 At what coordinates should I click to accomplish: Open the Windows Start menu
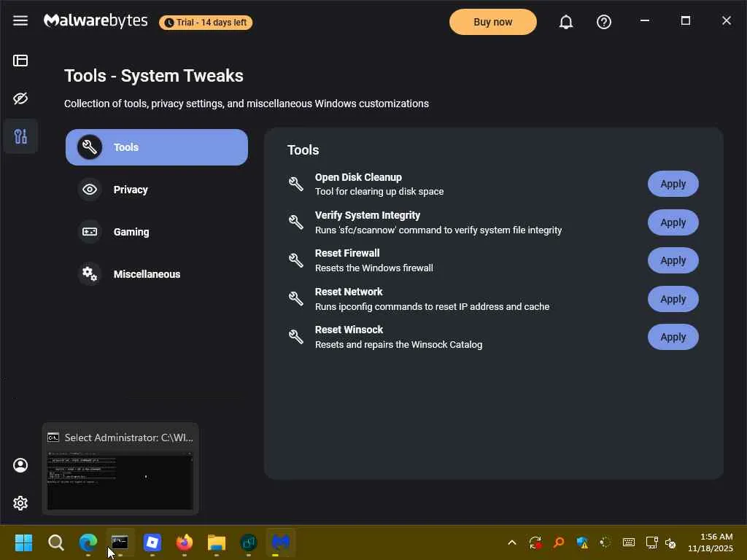[x=23, y=542]
